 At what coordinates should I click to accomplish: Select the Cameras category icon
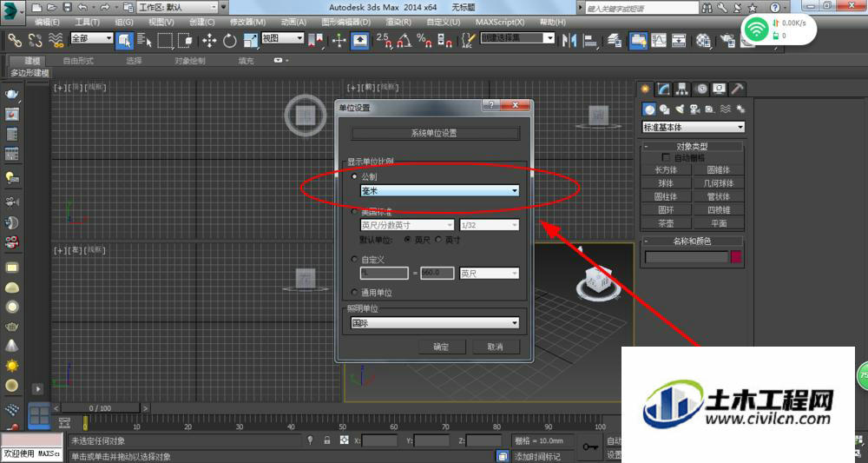tap(694, 109)
